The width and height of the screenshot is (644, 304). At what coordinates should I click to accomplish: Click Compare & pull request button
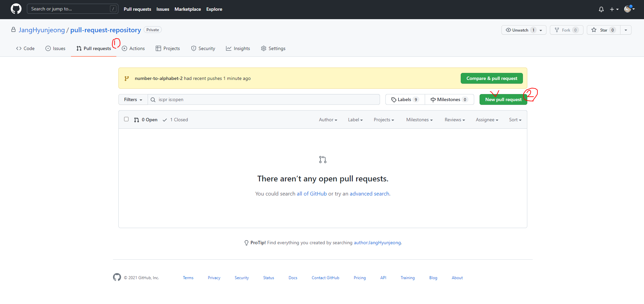pos(492,78)
